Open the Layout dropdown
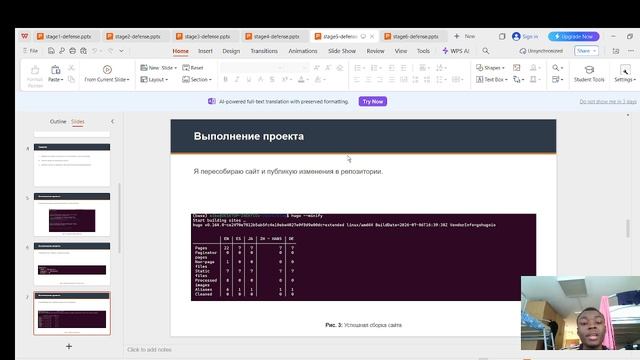This screenshot has width=640, height=360. pos(154,80)
